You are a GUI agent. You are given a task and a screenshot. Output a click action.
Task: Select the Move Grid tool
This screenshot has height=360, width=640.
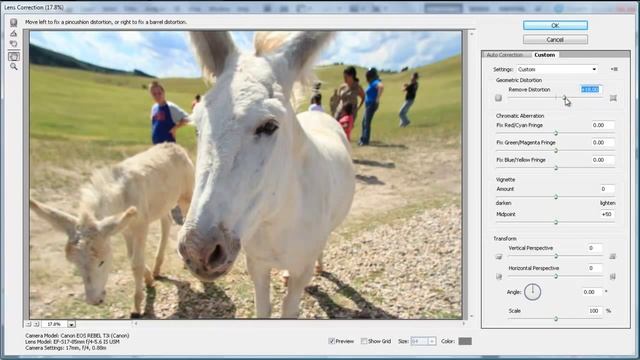(x=13, y=44)
